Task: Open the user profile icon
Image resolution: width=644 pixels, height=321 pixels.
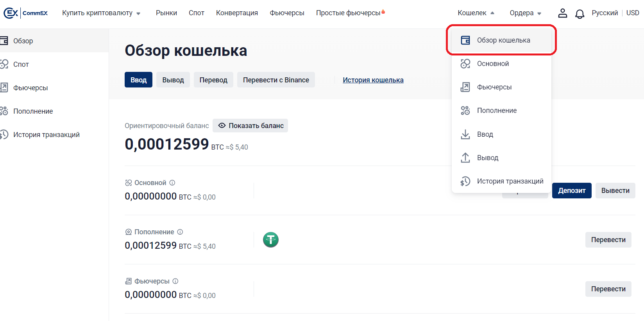Action: coord(562,13)
